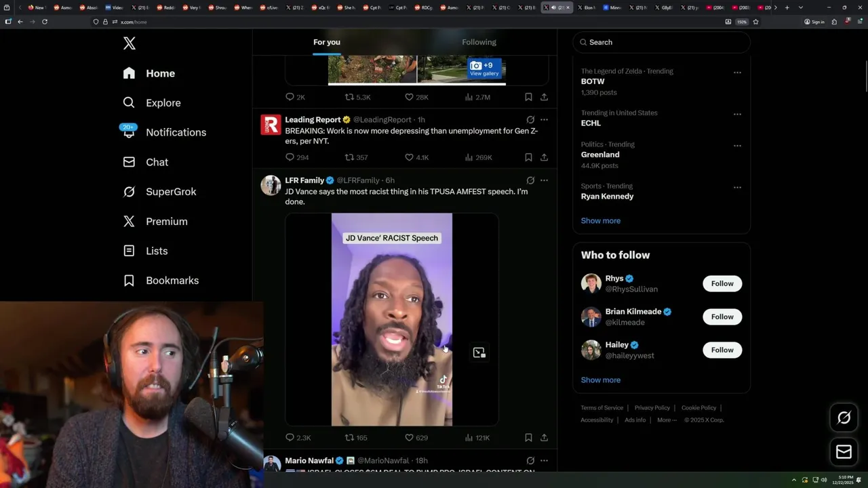This screenshot has width=868, height=488.
Task: Bookmark page with browser star icon
Action: point(755,22)
